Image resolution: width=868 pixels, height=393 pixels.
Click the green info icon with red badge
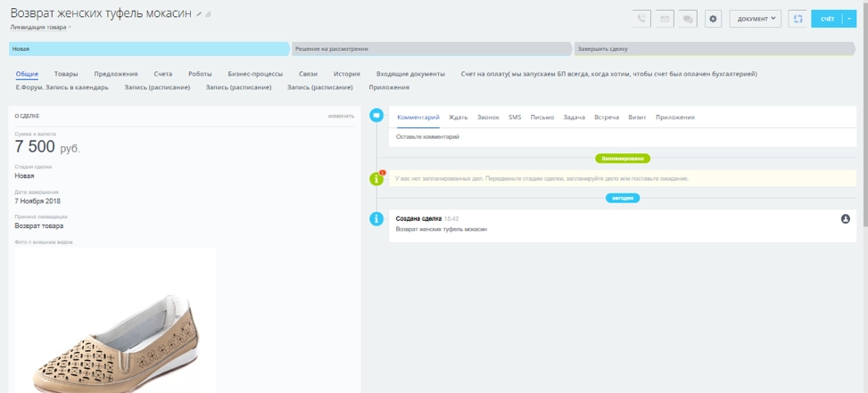[376, 178]
